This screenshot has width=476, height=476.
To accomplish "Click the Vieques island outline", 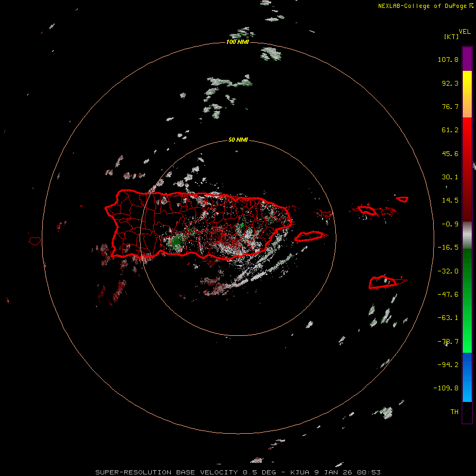I will 309,236.
